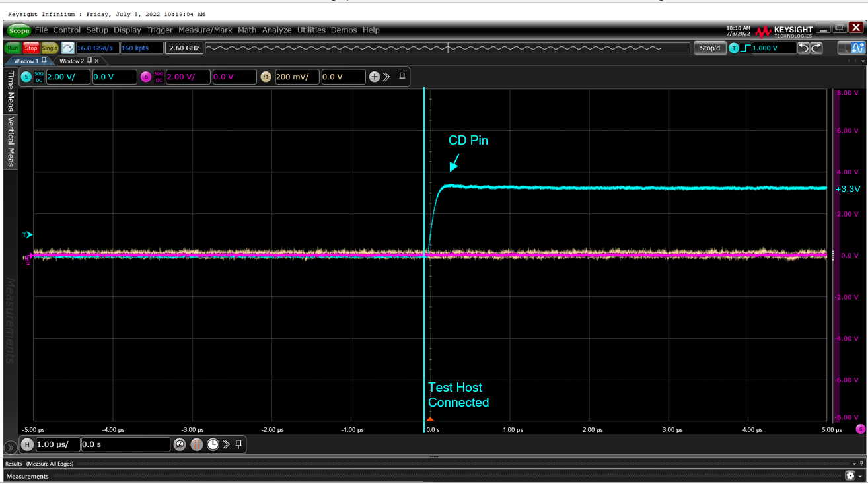
Task: Click the rising edge trigger slope icon
Action: 746,48
